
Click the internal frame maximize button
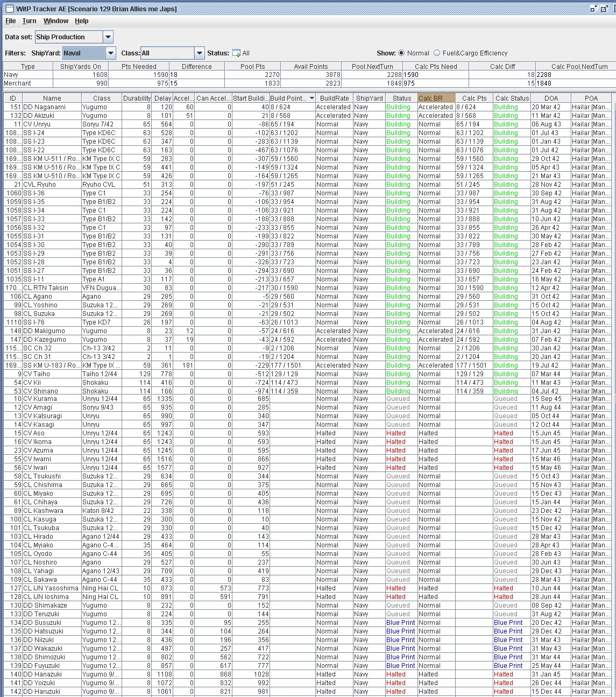pos(605,9)
